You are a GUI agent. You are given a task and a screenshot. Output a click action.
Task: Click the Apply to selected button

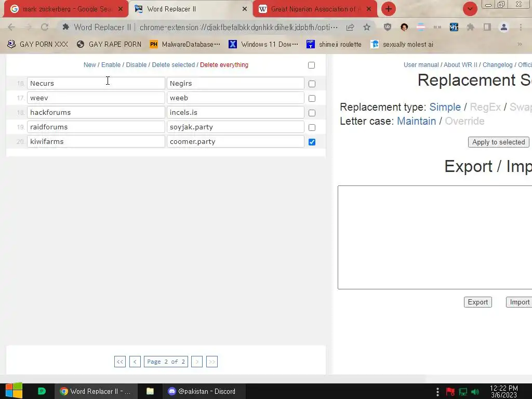[498, 142]
